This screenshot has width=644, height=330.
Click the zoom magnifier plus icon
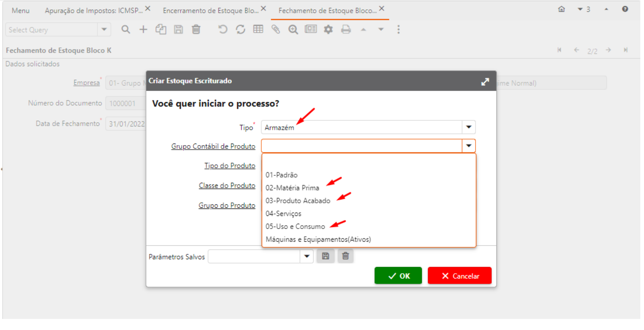pos(293,29)
